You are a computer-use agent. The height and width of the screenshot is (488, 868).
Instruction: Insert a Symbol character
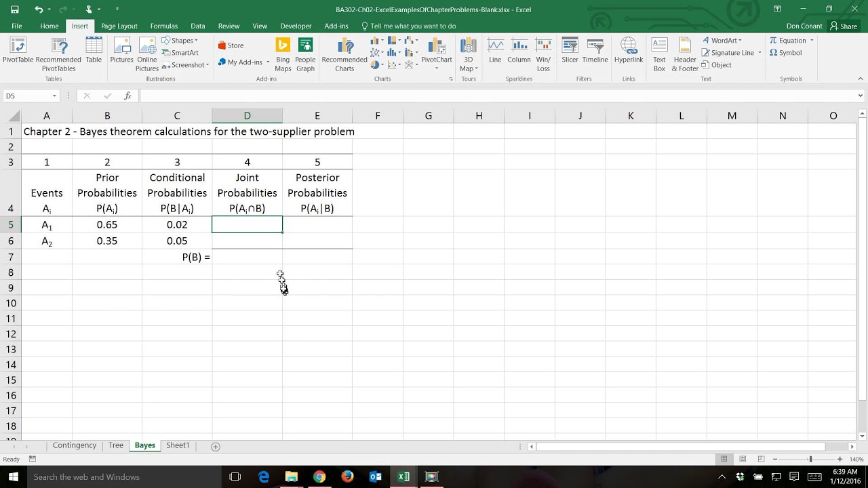786,53
